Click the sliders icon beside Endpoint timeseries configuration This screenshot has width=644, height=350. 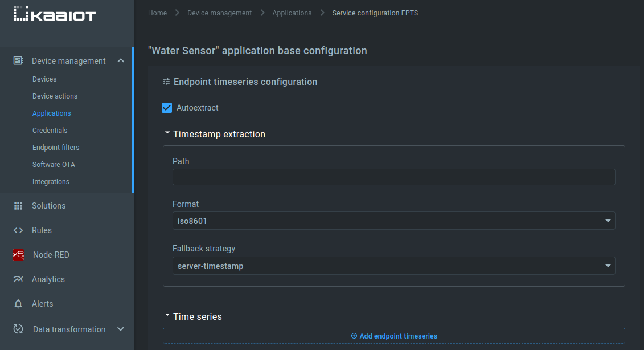coord(166,82)
